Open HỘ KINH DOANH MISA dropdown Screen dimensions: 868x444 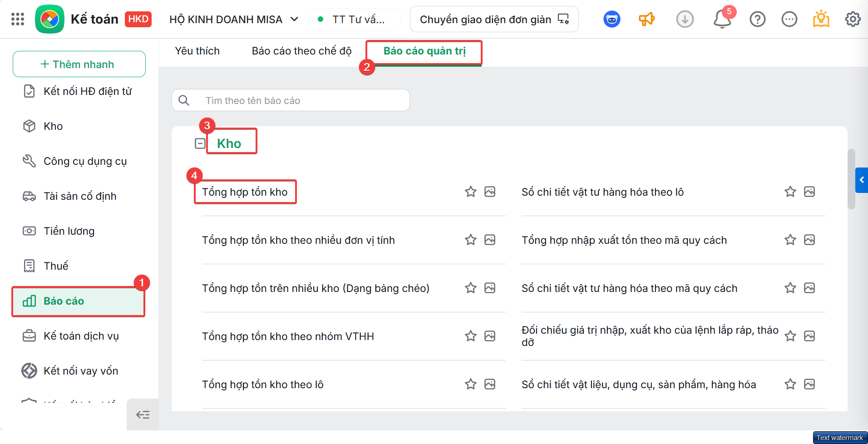[x=233, y=20]
